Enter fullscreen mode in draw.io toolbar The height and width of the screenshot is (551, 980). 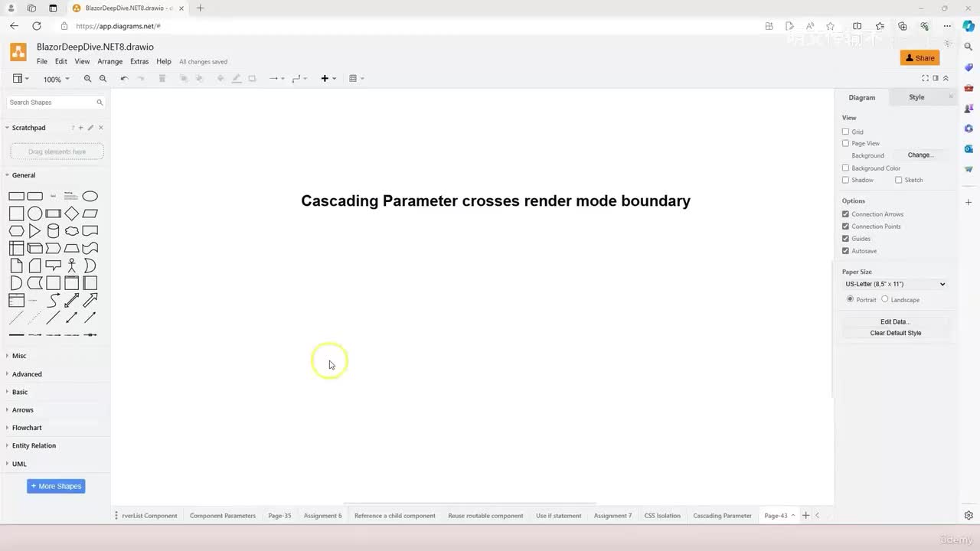(x=925, y=78)
